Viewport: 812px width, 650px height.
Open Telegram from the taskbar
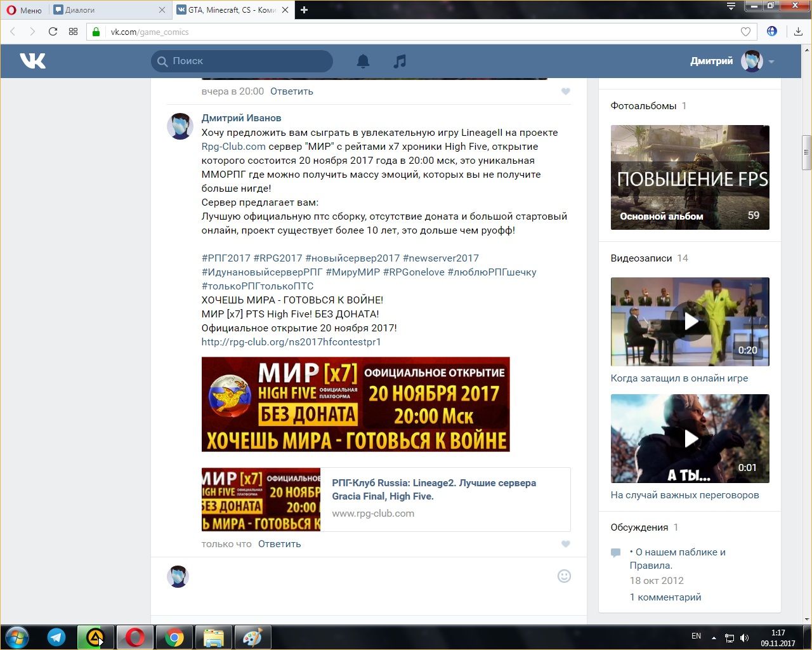(56, 637)
